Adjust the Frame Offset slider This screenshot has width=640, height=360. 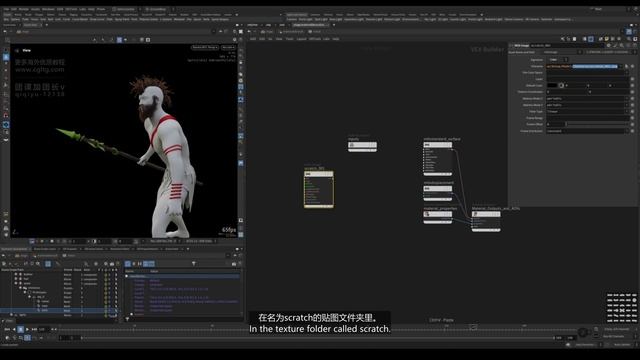(597, 124)
